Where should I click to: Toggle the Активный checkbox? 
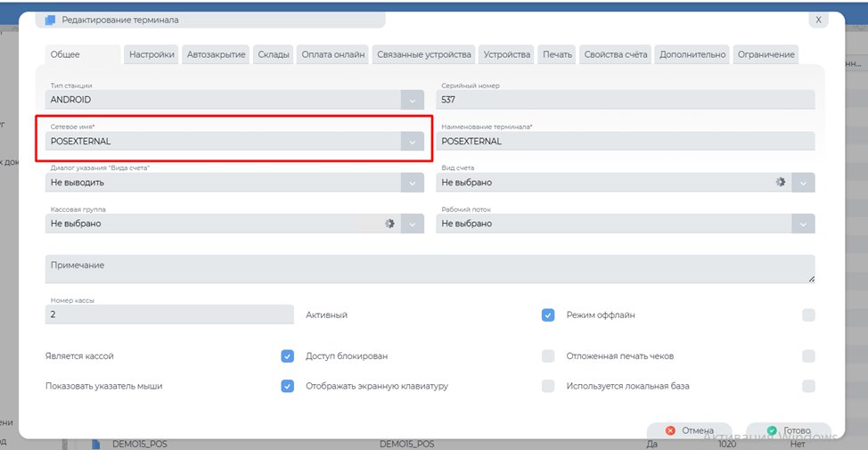[x=548, y=315]
